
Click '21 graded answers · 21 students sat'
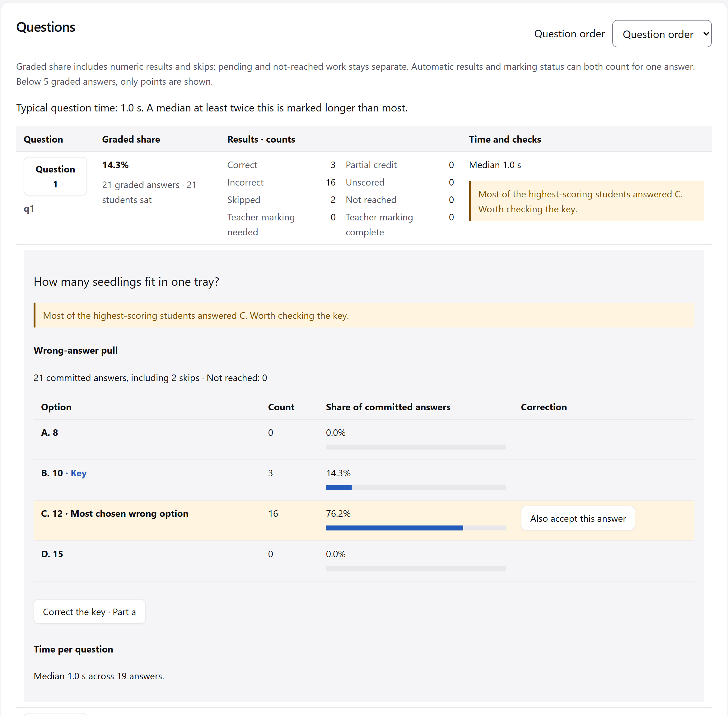(149, 192)
